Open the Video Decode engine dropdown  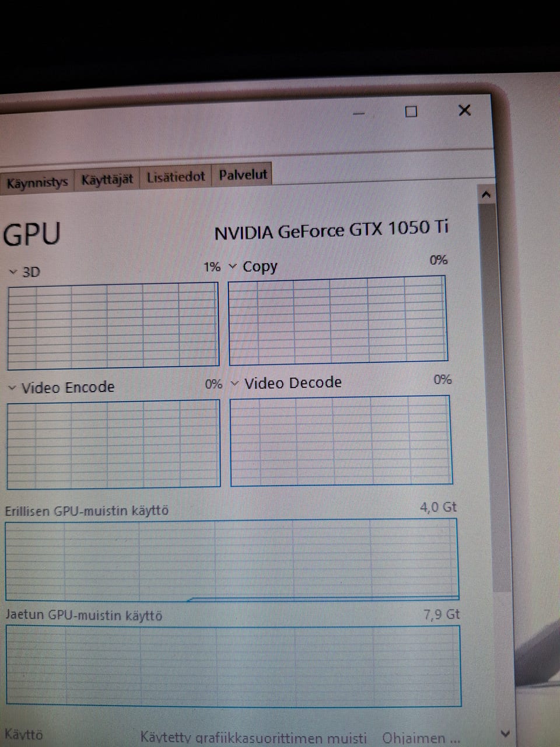235,383
